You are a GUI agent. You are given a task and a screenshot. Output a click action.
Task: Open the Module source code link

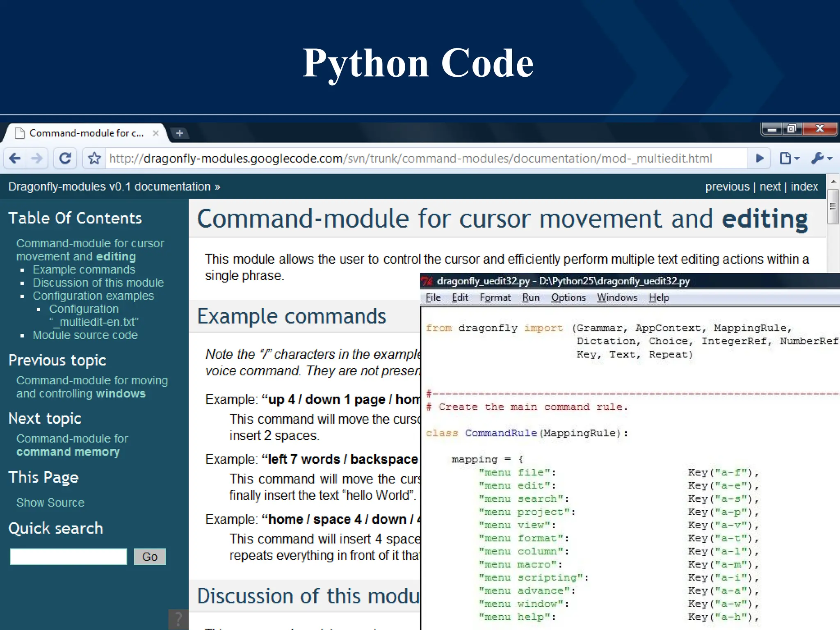[85, 335]
